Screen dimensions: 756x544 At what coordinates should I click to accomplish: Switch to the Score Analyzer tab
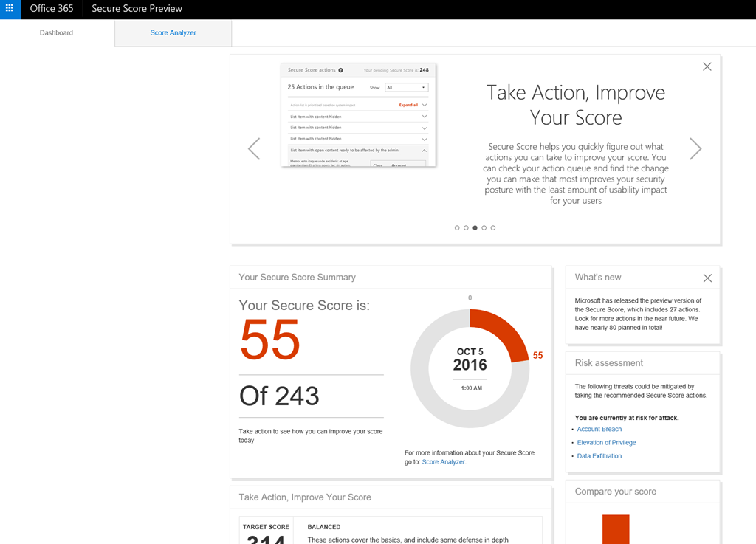point(173,32)
